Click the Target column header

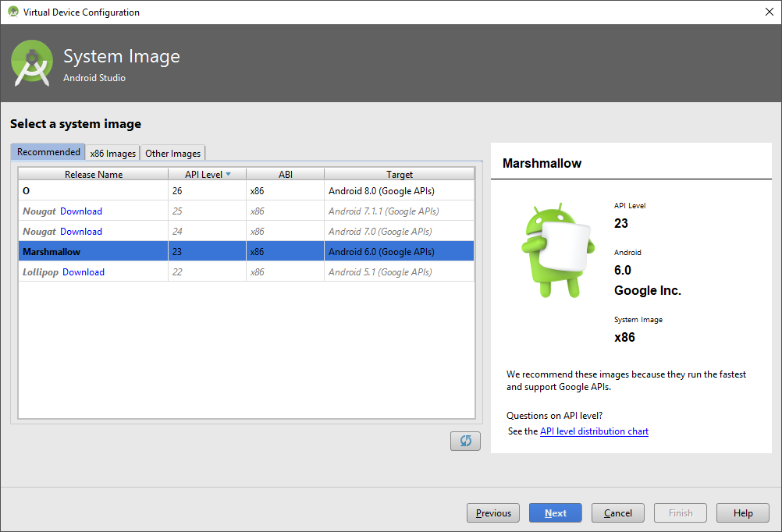point(399,174)
